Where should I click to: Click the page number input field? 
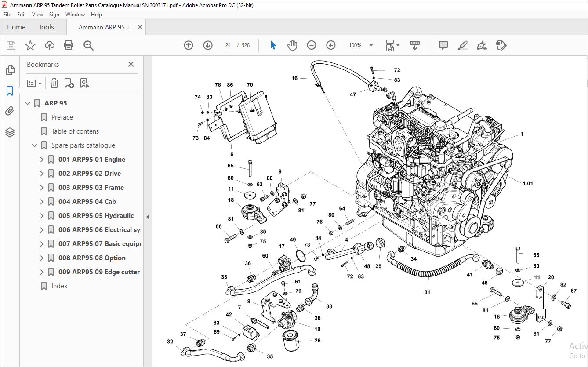coord(228,45)
